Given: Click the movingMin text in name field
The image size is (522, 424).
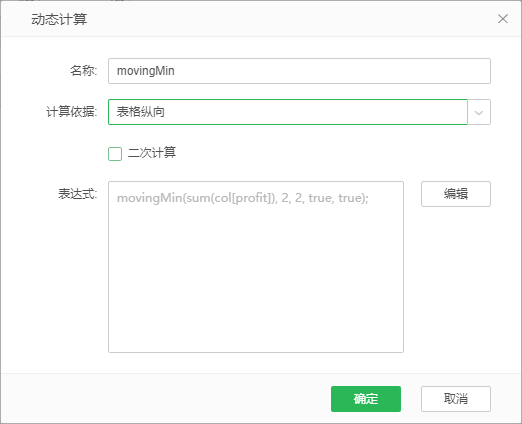Looking at the screenshot, I should point(146,71).
